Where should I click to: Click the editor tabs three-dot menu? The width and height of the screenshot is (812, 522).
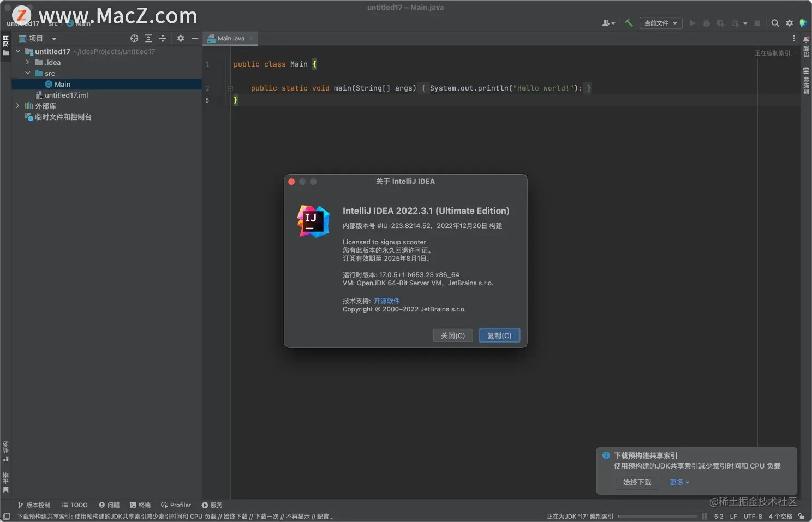[793, 38]
